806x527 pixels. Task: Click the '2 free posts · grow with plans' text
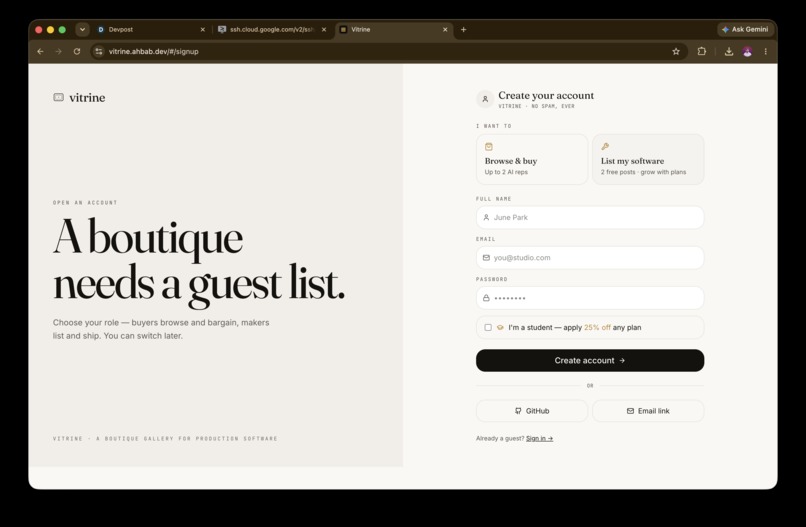point(644,172)
